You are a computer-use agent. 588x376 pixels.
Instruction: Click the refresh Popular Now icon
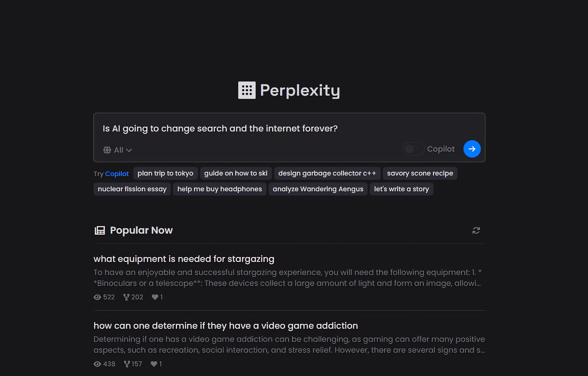click(x=476, y=230)
